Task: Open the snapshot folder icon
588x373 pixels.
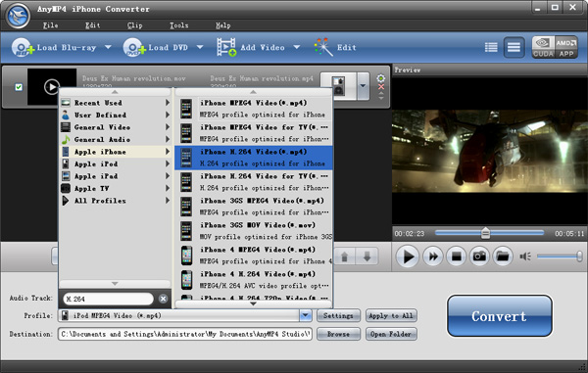Action: [x=503, y=256]
